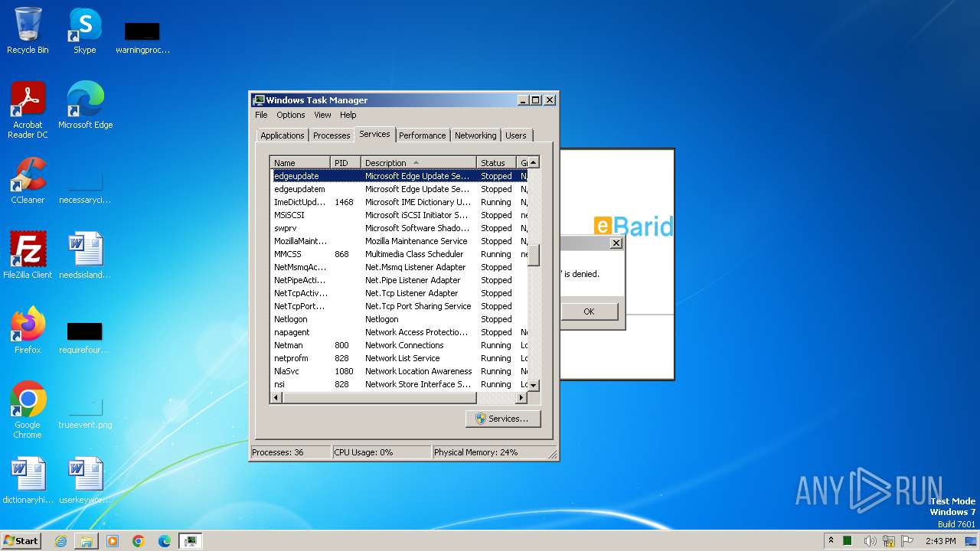Select the MSiSCSI service row
The width and height of the screenshot is (980, 551).
click(399, 215)
